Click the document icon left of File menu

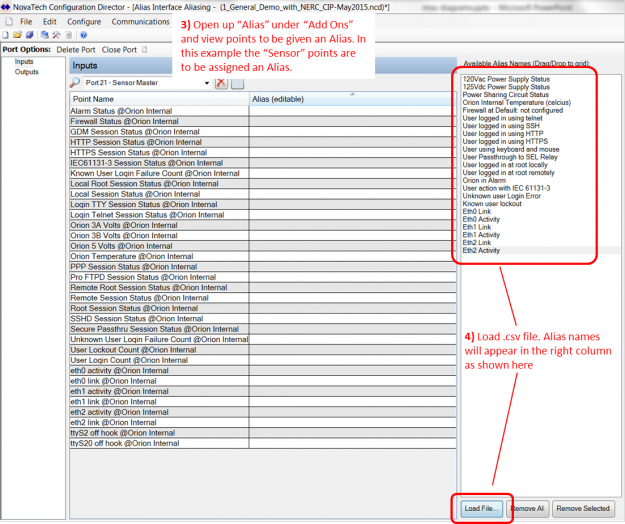pyautogui.click(x=9, y=22)
